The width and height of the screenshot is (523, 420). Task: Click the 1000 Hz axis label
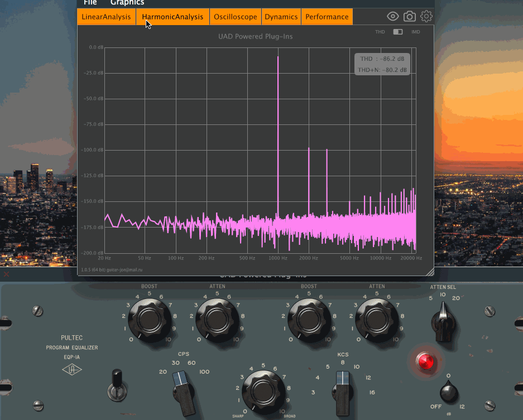[278, 258]
